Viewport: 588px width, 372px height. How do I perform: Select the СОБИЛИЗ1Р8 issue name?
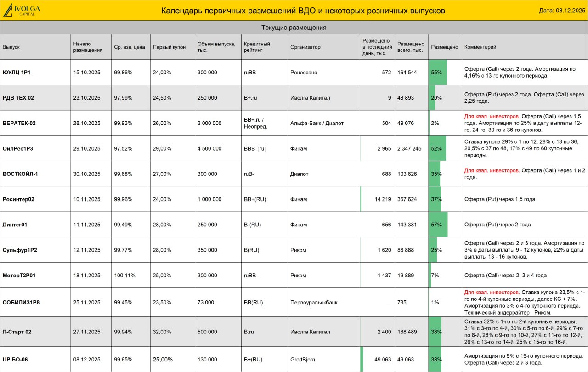(x=20, y=303)
